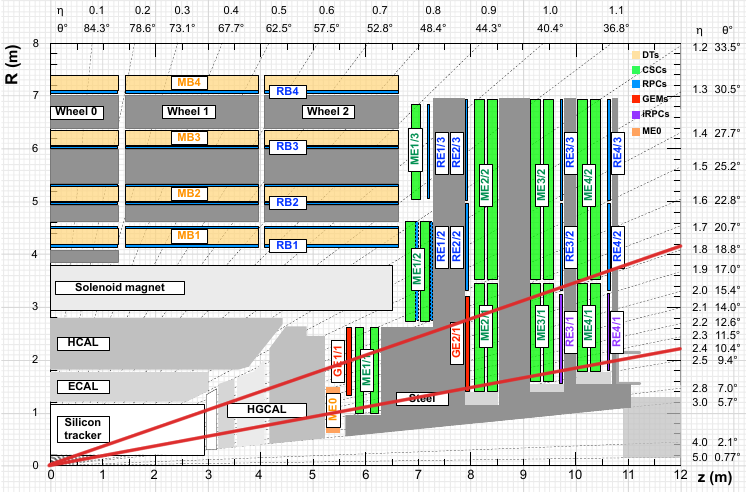
Task: Select the ME3/1 label
Action: (x=541, y=326)
